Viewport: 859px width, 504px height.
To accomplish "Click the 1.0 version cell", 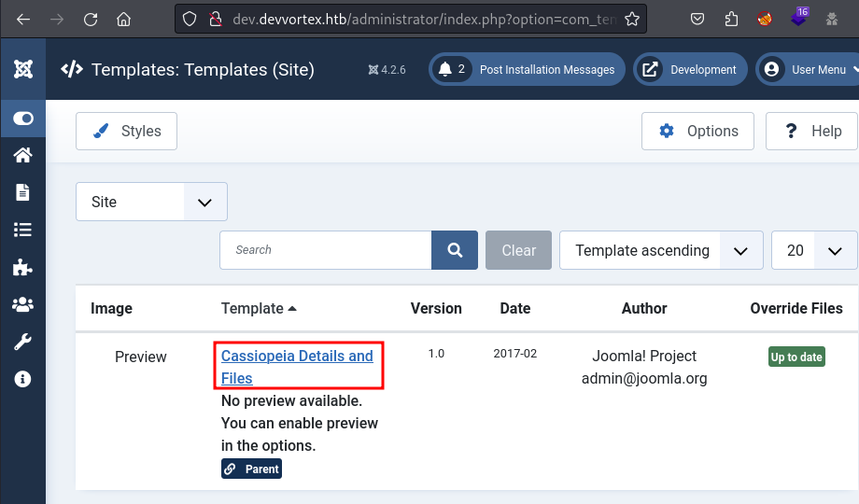I will [x=436, y=354].
